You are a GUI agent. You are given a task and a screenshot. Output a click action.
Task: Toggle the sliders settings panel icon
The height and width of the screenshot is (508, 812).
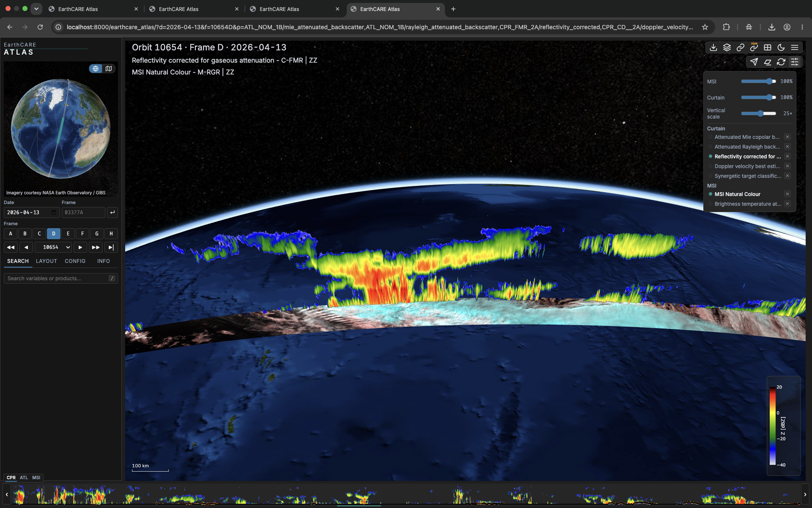(795, 62)
